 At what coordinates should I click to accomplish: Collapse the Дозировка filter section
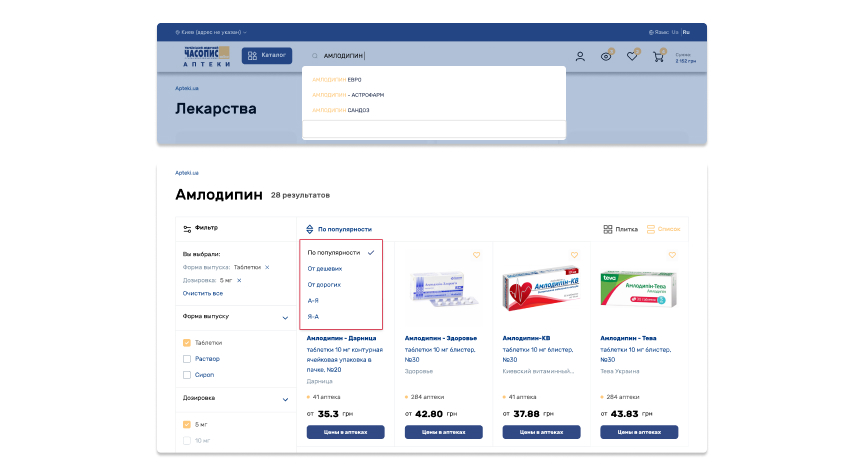click(x=285, y=398)
